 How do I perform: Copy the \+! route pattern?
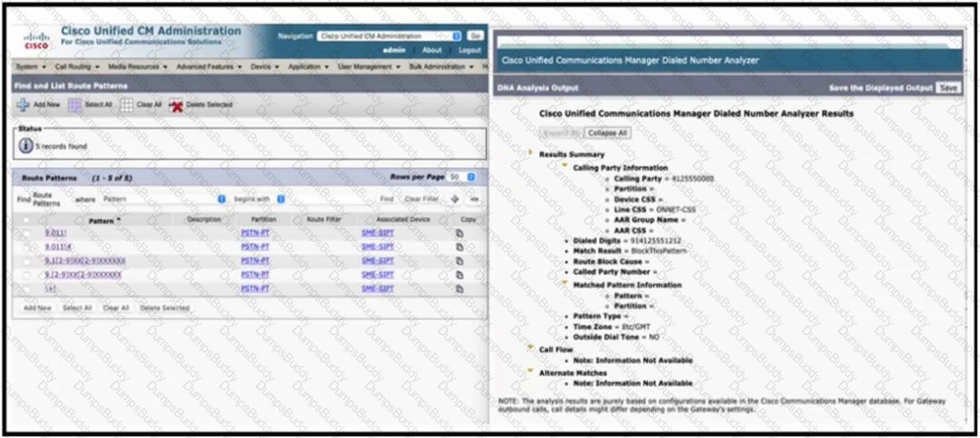pos(459,289)
